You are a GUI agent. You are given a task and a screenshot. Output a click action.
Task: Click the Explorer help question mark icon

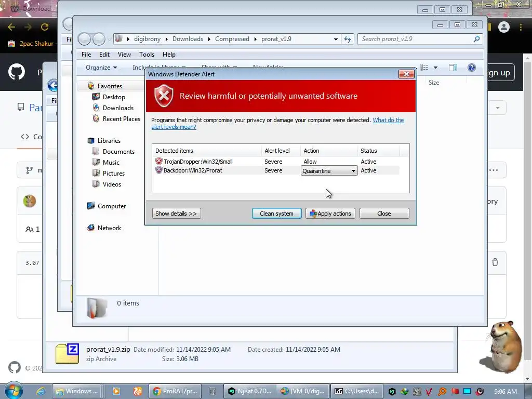(x=472, y=68)
